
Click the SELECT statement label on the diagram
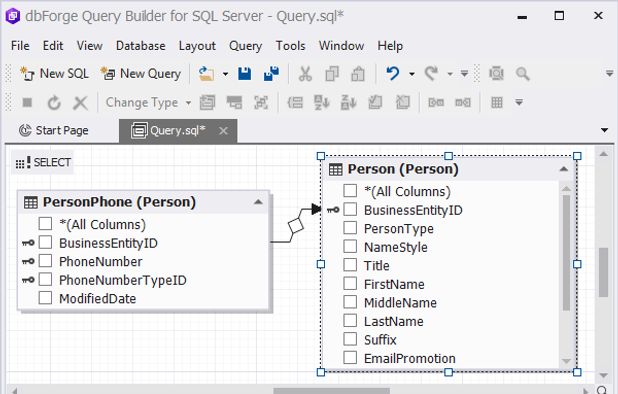click(43, 162)
